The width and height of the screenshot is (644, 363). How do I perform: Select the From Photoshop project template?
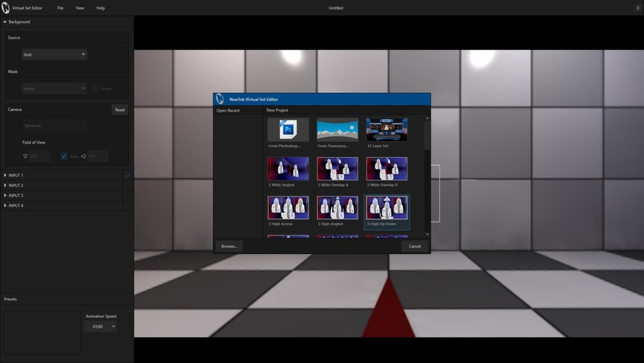pos(288,133)
